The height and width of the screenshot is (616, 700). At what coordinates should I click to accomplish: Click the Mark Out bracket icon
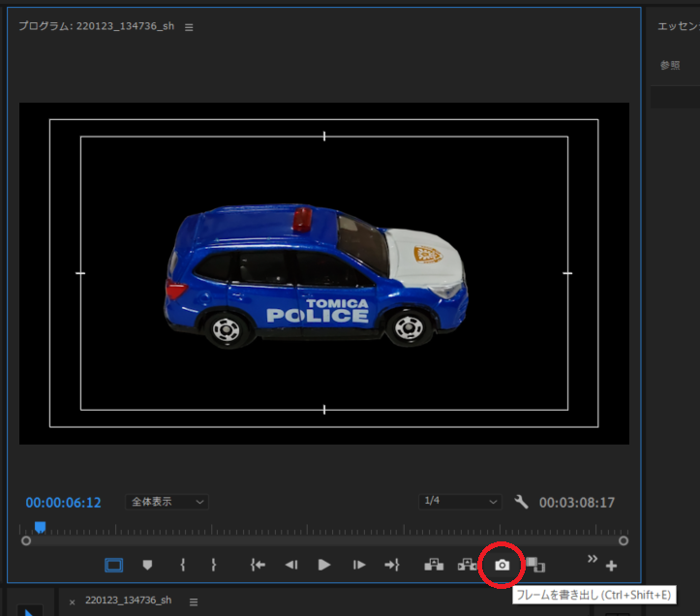[x=213, y=565]
